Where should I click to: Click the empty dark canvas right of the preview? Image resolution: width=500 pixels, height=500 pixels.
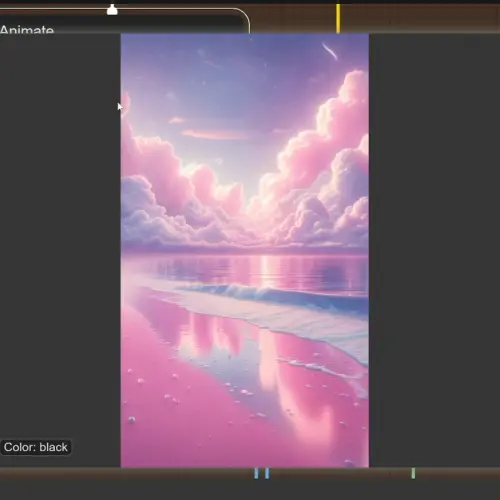pyautogui.click(x=434, y=250)
